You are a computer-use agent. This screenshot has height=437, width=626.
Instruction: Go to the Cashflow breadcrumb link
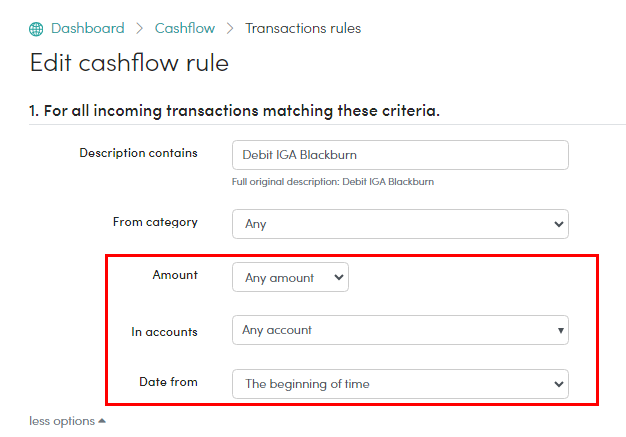coord(185,28)
